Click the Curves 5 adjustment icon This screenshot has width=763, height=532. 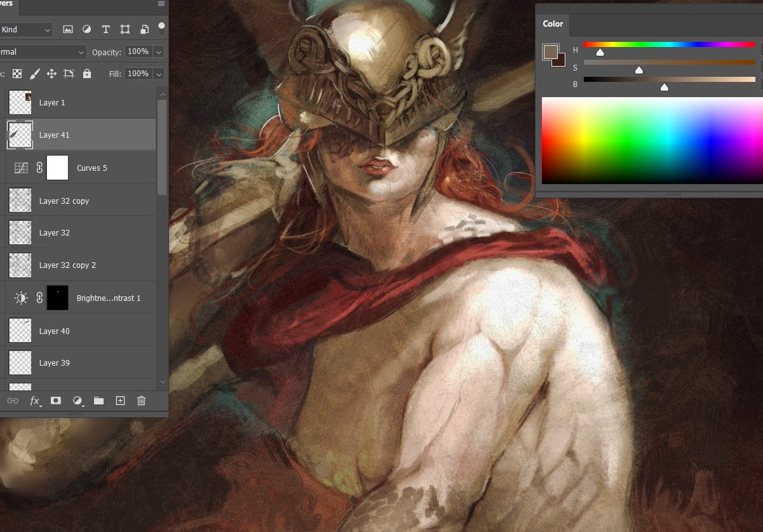(x=21, y=168)
